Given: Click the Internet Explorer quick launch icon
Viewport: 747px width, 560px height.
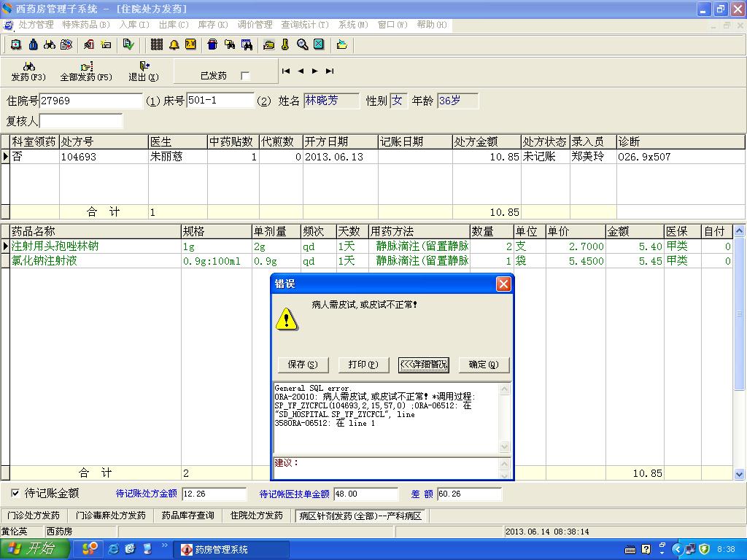Looking at the screenshot, I should (x=113, y=549).
